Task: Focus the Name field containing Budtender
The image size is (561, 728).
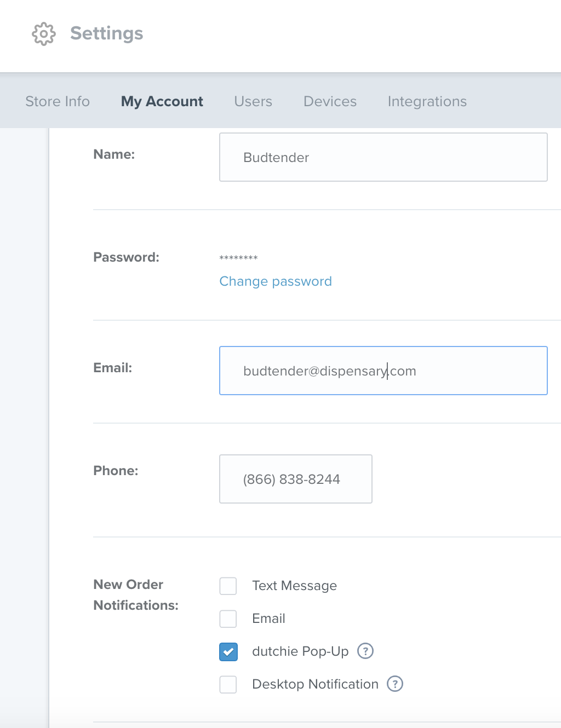Action: point(383,157)
